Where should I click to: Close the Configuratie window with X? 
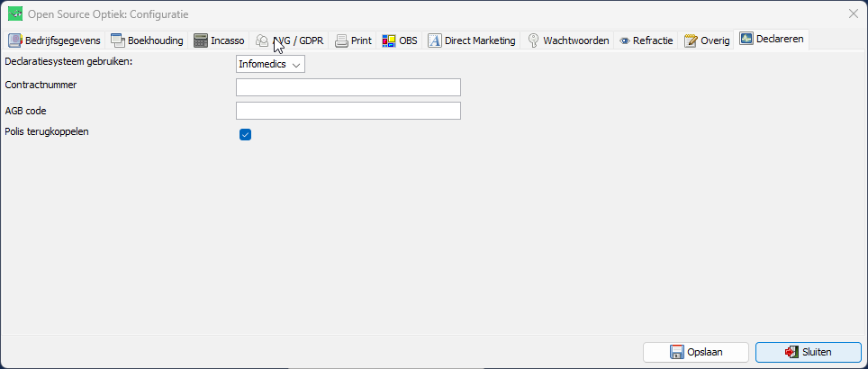[x=853, y=13]
